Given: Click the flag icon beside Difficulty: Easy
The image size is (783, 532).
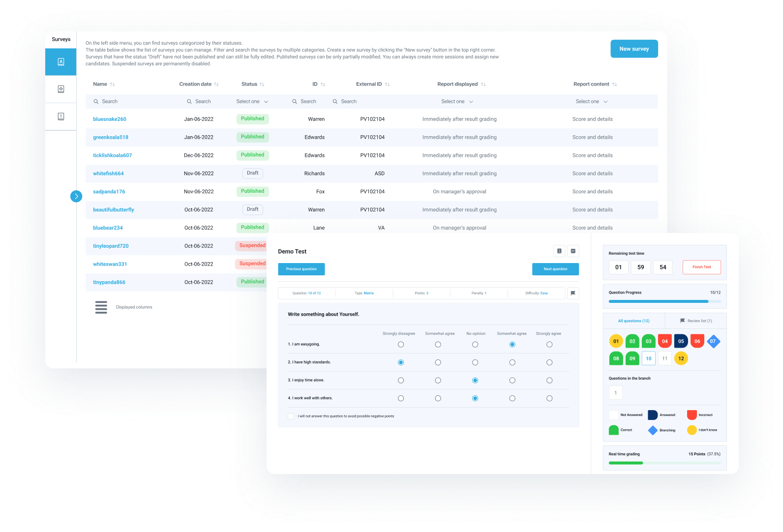Looking at the screenshot, I should [573, 293].
